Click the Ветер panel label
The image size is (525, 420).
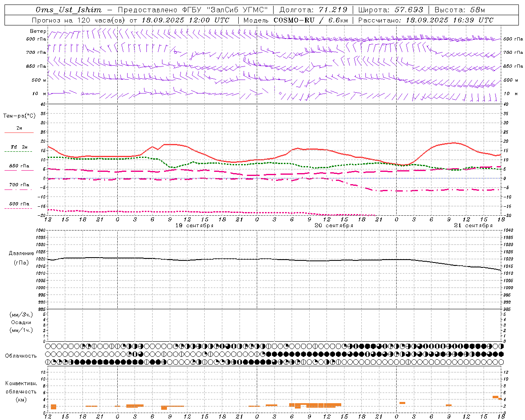38,31
